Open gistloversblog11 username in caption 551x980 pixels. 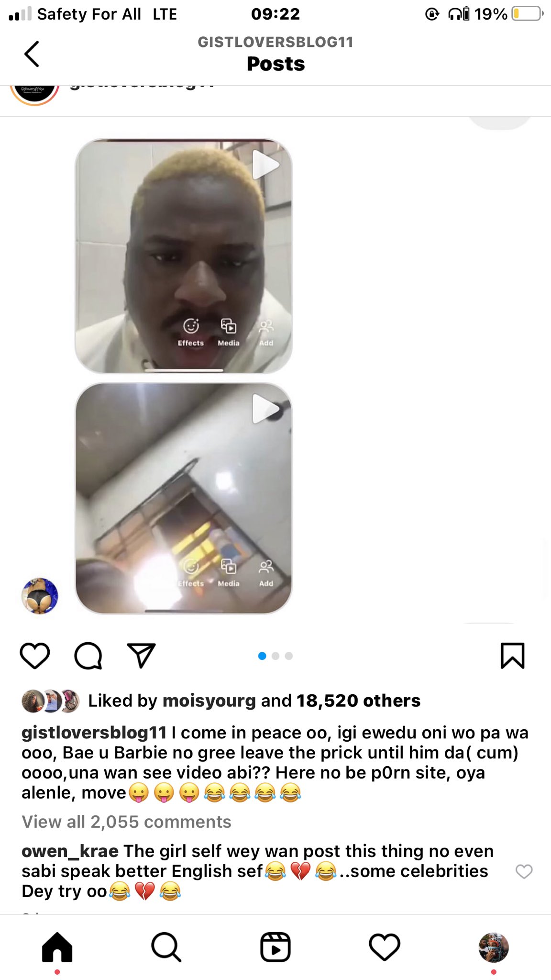coord(94,733)
